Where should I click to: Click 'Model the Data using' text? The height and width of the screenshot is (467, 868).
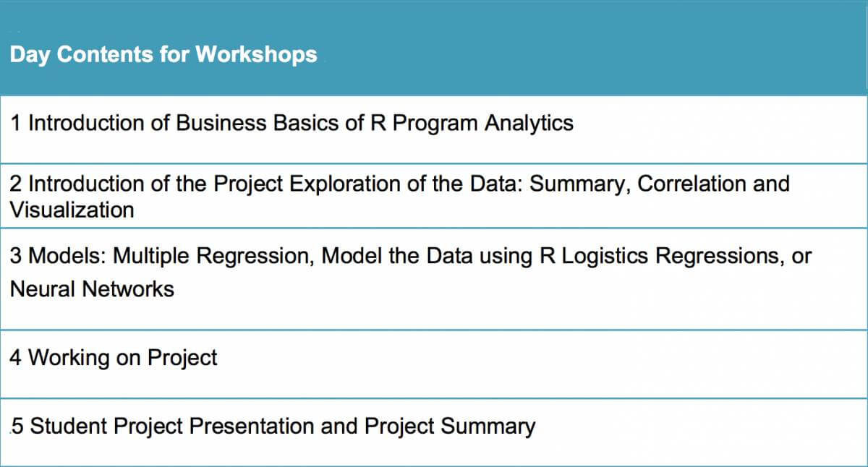click(x=427, y=257)
